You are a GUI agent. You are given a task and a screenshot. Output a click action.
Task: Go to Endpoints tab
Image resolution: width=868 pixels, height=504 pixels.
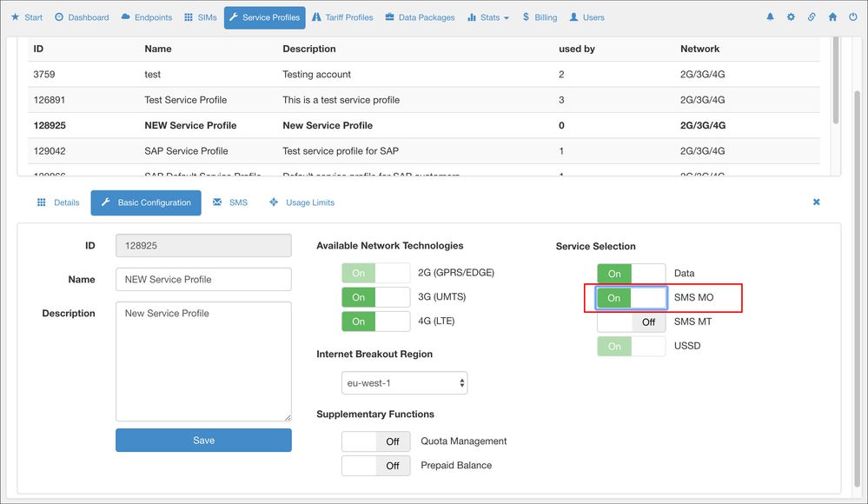click(x=147, y=17)
